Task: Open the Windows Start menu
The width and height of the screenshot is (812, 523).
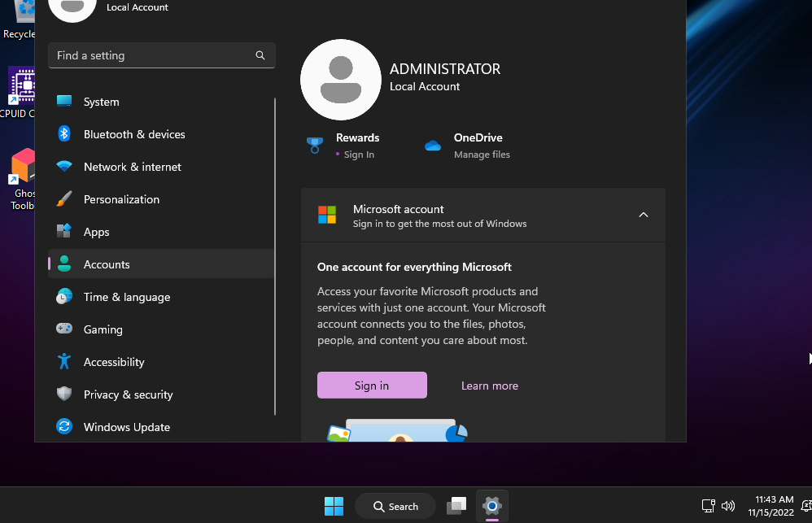Action: click(x=334, y=506)
